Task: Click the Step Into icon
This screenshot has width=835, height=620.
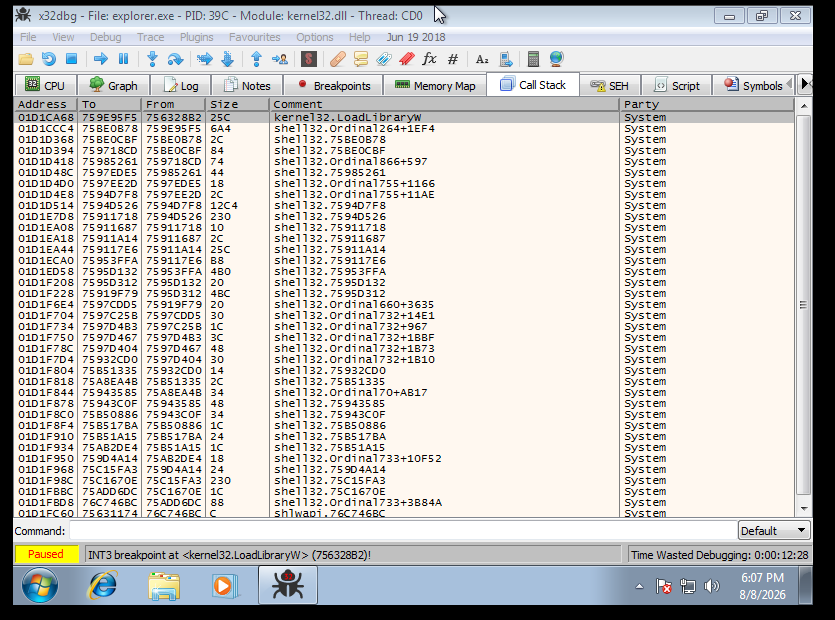Action: coord(152,59)
